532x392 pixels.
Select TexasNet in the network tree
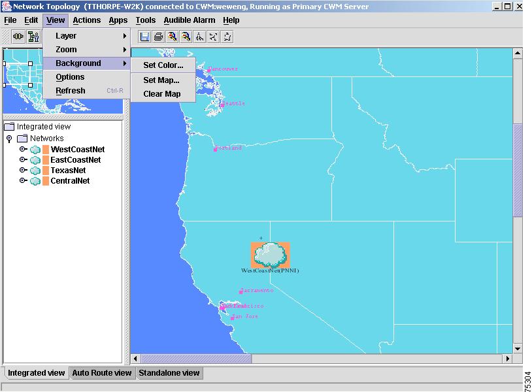tap(68, 171)
